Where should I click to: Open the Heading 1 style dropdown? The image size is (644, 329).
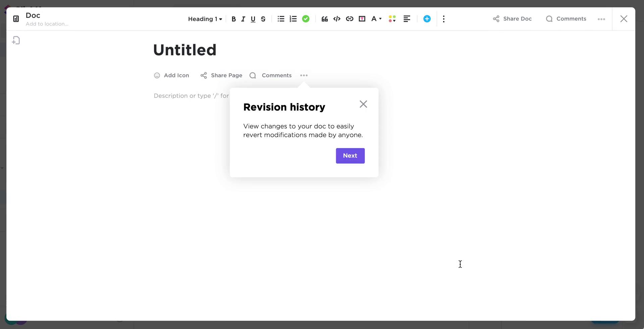205,19
